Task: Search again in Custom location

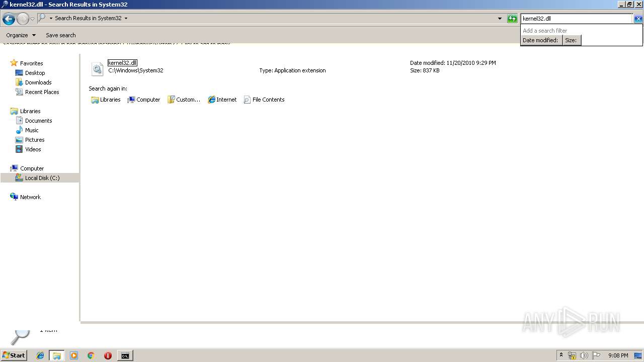Action: tap(184, 100)
